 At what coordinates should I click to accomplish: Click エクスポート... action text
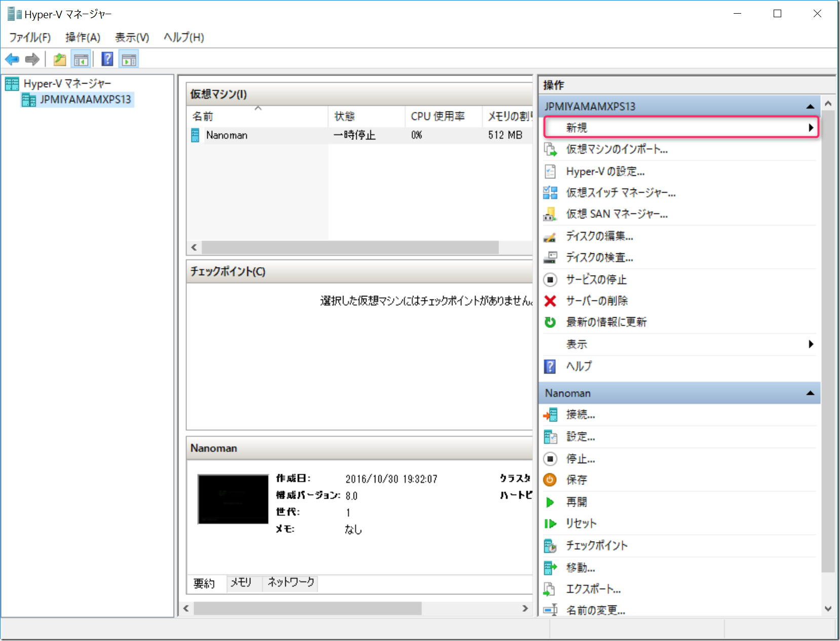(x=593, y=589)
